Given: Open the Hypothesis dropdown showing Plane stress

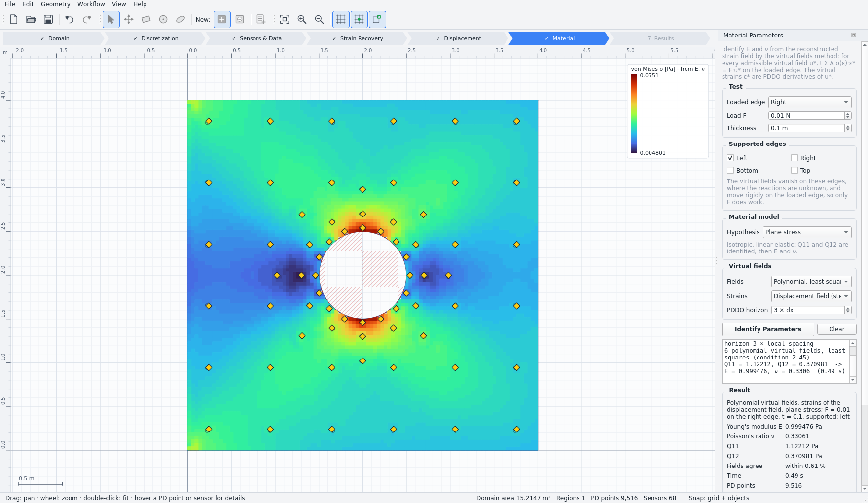Looking at the screenshot, I should (807, 232).
